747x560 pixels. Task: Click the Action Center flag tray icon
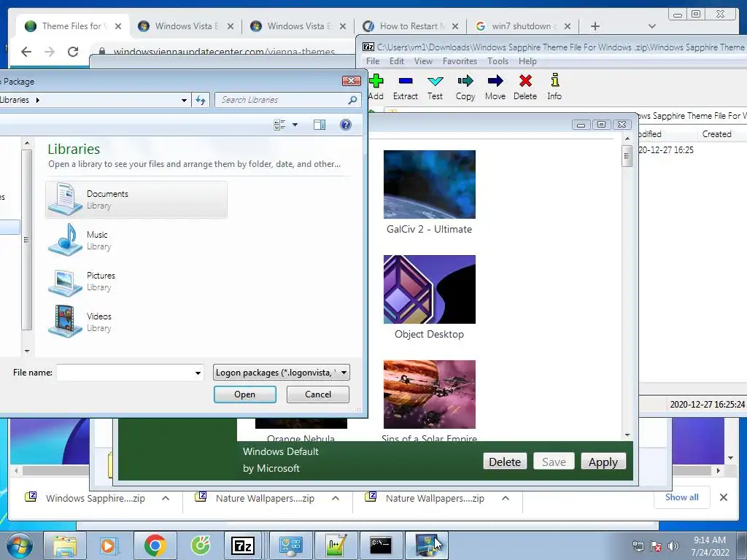pos(656,547)
